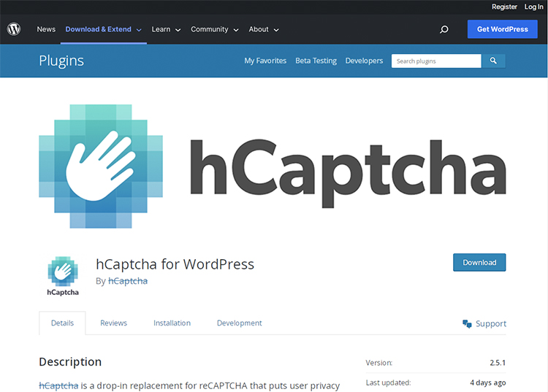548x392 pixels.
Task: Switch to the Reviews tab
Action: [x=113, y=323]
